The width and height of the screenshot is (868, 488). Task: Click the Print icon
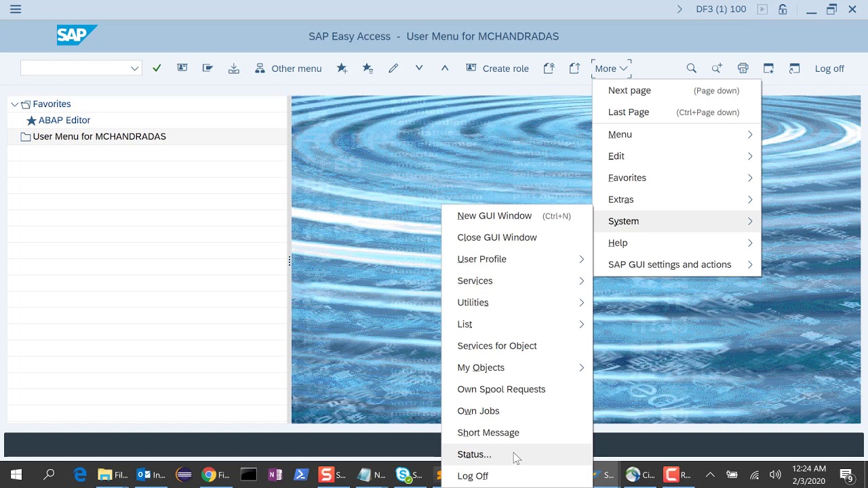pyautogui.click(x=743, y=68)
